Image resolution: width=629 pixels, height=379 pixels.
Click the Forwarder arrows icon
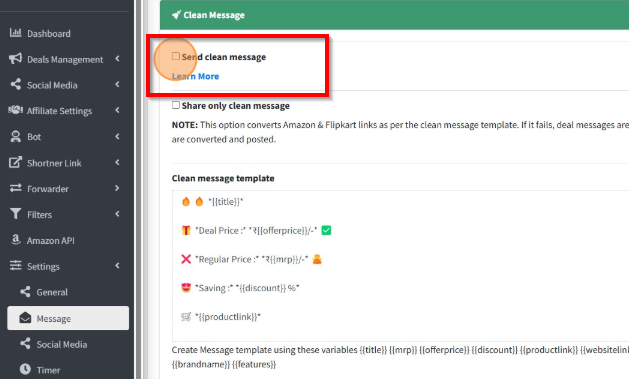(x=16, y=188)
